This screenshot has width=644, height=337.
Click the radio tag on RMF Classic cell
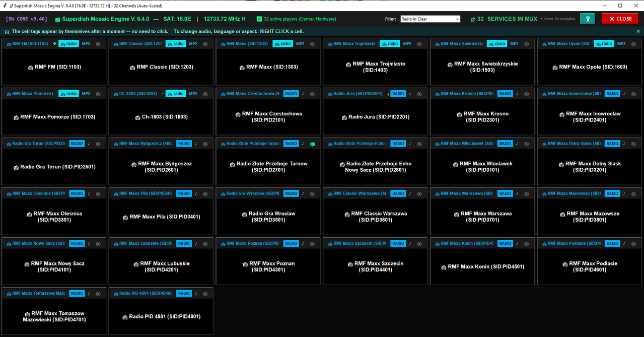tap(176, 44)
